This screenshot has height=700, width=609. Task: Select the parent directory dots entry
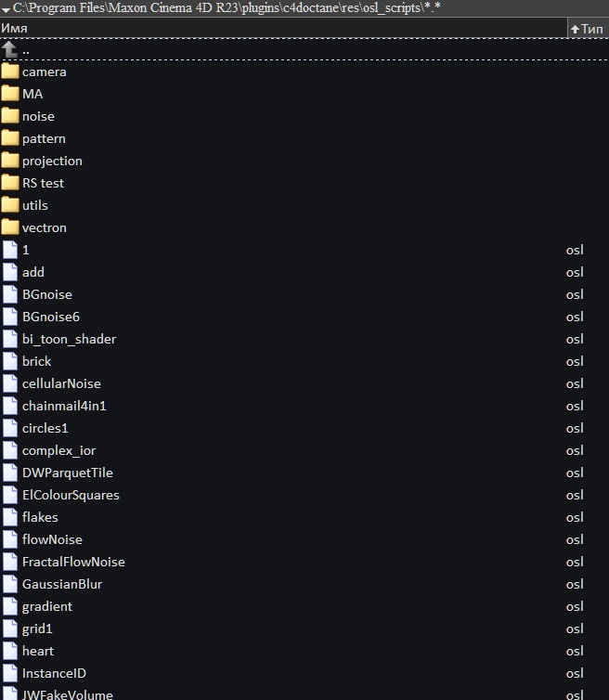[26, 52]
